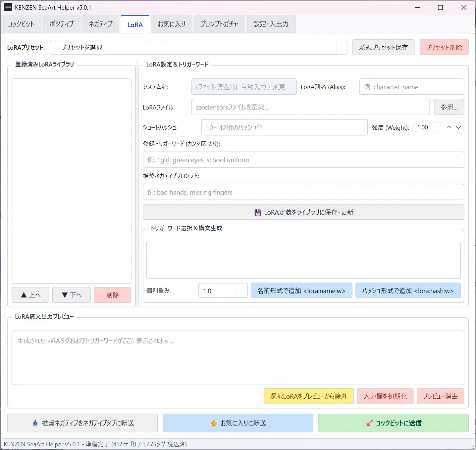The image size is (476, 450).
Task: Click the プレビュー消去 button
Action: tap(440, 396)
